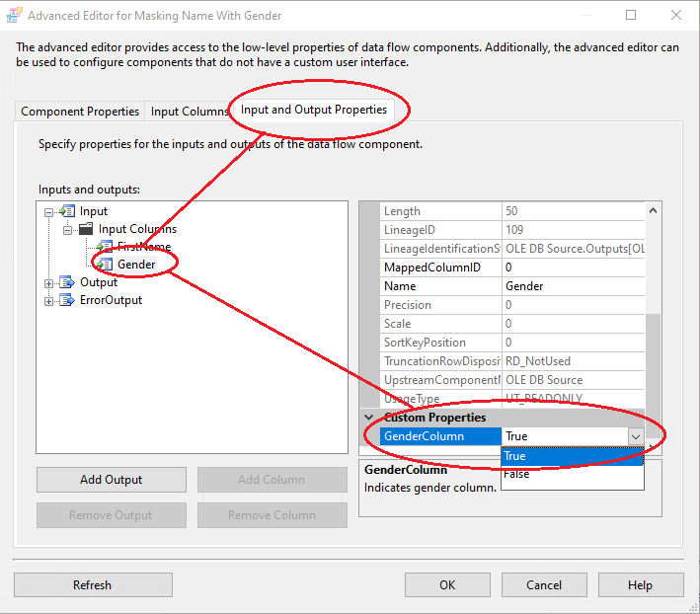The image size is (700, 614).
Task: Collapse the Custom Properties section
Action: (370, 418)
